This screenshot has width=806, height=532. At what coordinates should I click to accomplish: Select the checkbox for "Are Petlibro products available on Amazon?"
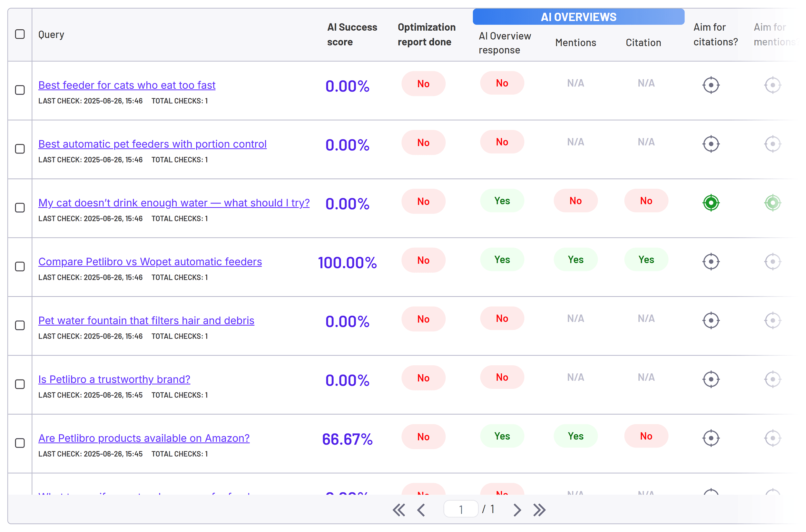coord(19,443)
